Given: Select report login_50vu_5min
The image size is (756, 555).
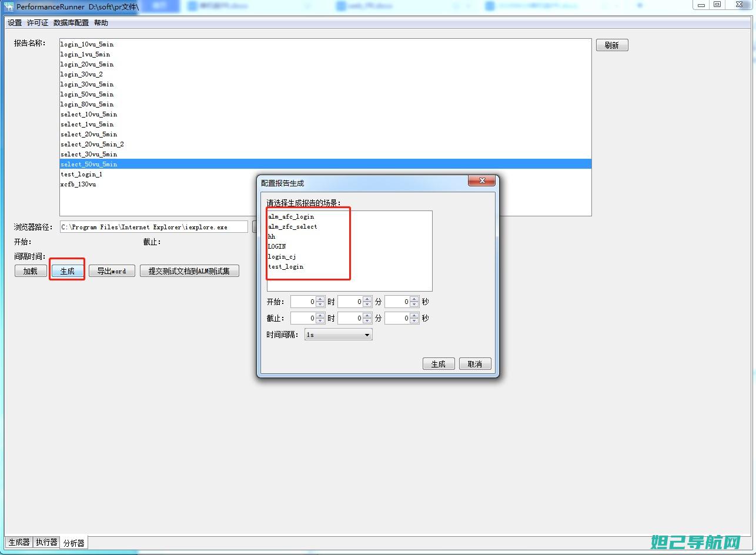Looking at the screenshot, I should click(x=325, y=95).
